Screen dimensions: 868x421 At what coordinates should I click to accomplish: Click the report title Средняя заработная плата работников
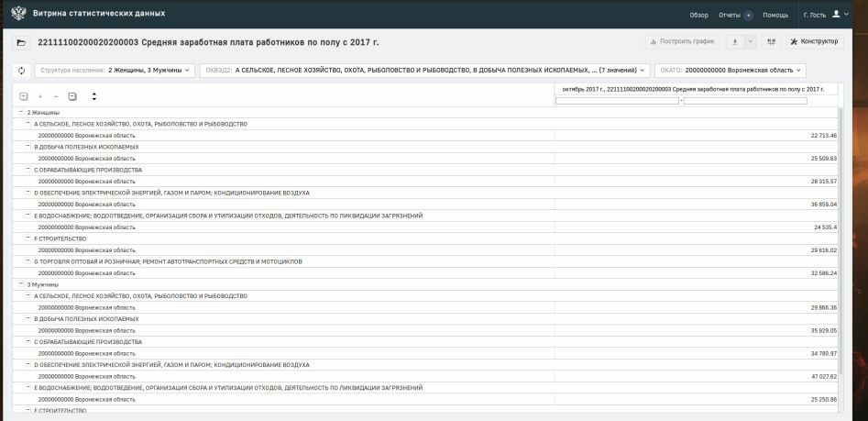(x=209, y=43)
